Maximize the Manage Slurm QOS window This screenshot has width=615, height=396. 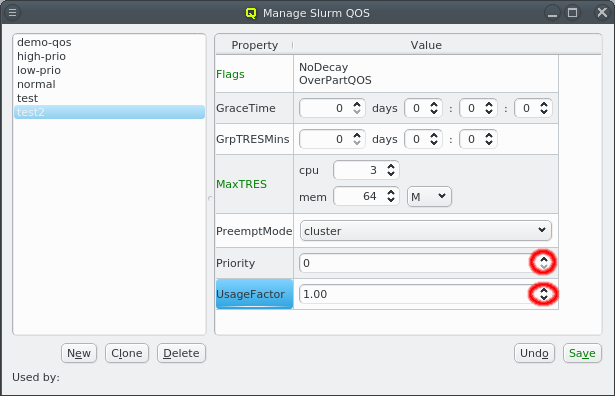[573, 13]
